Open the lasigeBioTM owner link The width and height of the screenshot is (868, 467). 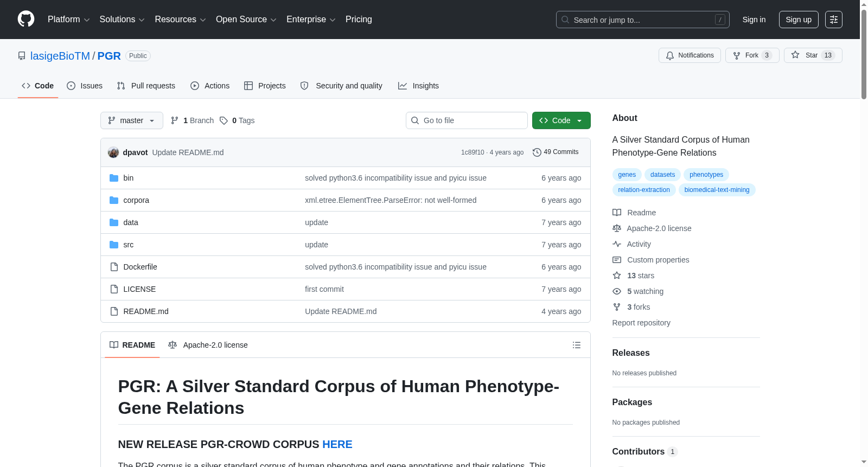pos(60,56)
